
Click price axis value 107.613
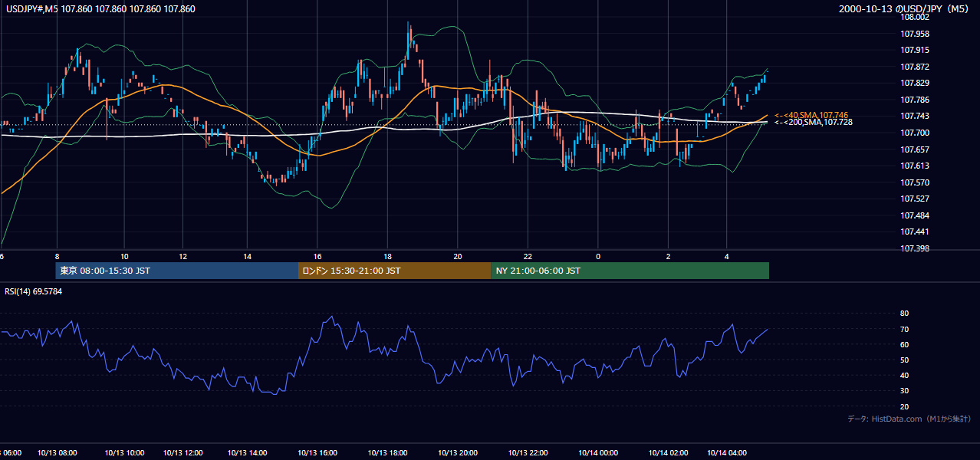(x=914, y=166)
